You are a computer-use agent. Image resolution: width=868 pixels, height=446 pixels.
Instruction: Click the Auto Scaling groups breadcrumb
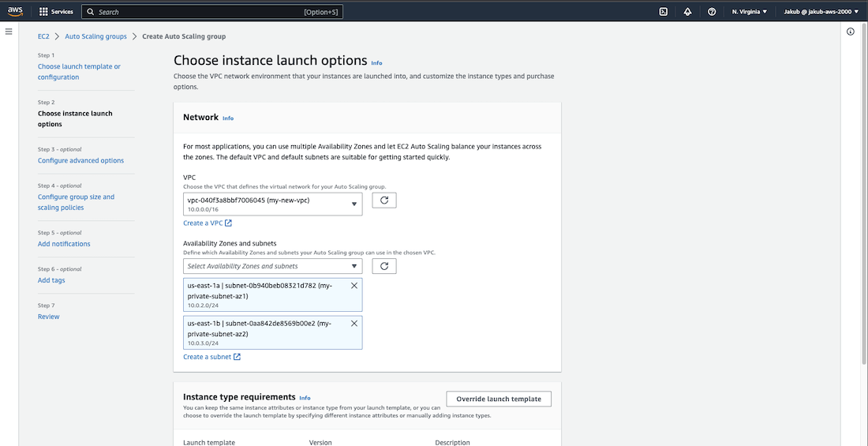pyautogui.click(x=95, y=36)
